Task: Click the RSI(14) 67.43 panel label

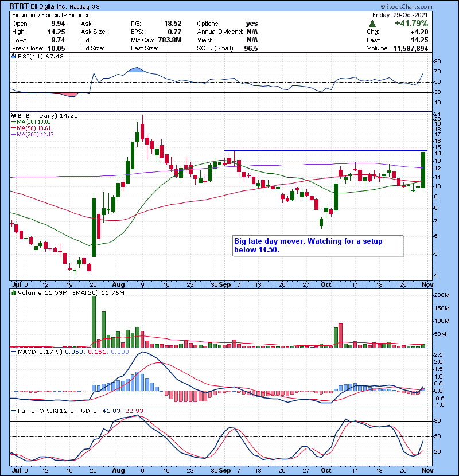Action: coord(40,56)
